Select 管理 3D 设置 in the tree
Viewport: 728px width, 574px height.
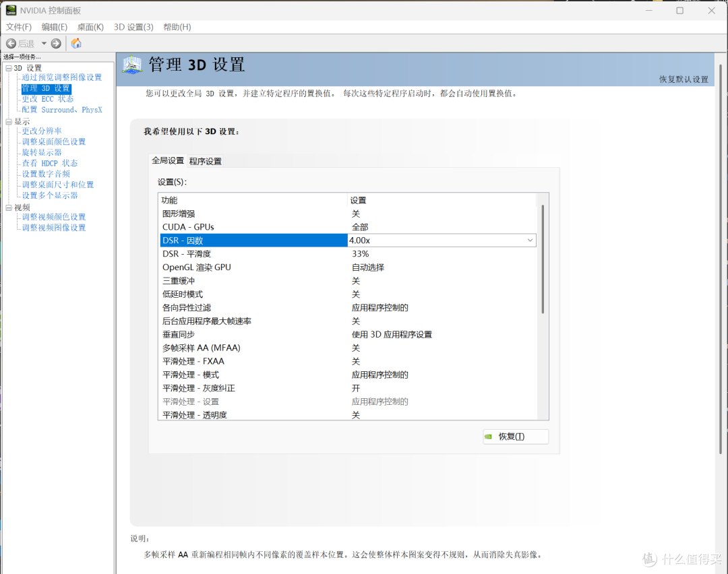(46, 88)
